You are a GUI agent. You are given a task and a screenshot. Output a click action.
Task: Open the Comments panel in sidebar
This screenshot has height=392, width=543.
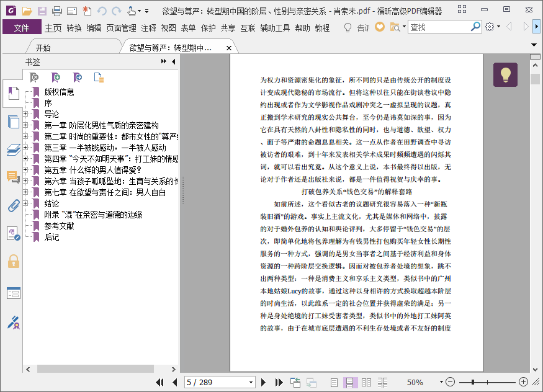click(x=13, y=177)
